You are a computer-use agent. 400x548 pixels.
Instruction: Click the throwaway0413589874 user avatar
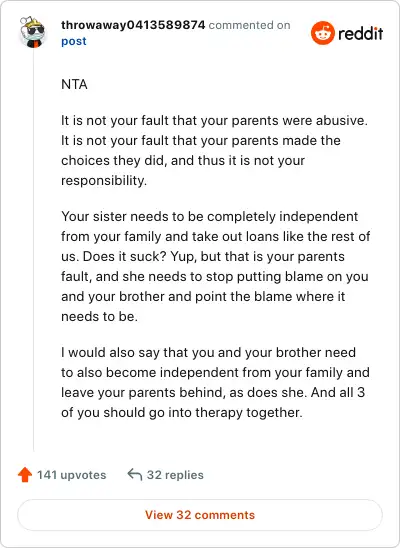tap(32, 32)
